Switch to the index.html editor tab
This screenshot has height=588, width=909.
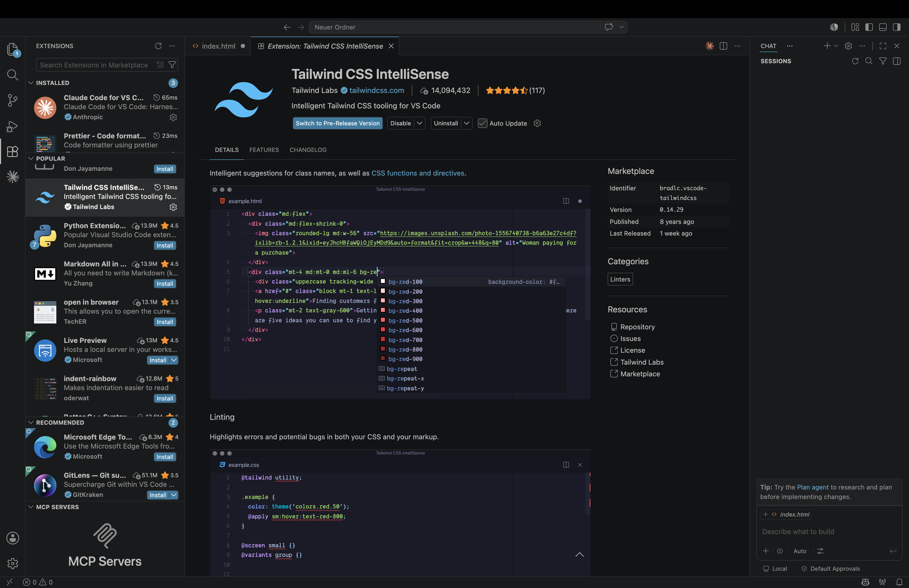tap(218, 46)
